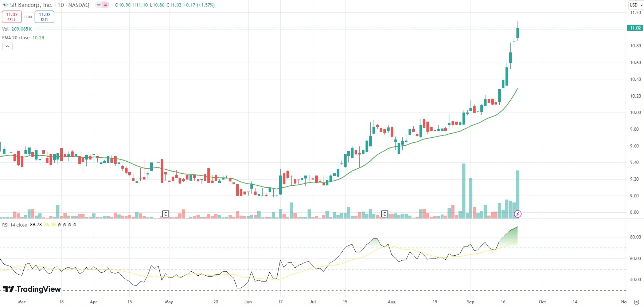The image size is (644, 307).
Task: Click the 1D interval label in the title
Action: point(61,5)
